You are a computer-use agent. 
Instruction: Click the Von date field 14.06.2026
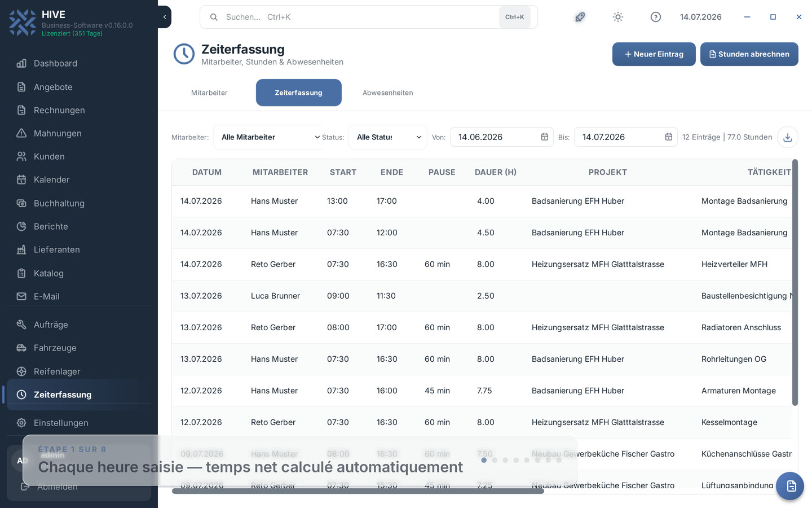pyautogui.click(x=502, y=137)
